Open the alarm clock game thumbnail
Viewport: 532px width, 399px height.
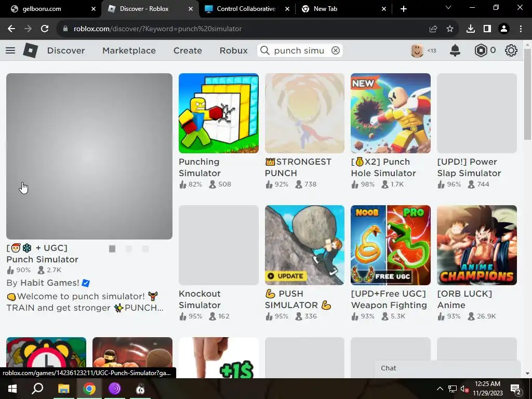(46, 357)
